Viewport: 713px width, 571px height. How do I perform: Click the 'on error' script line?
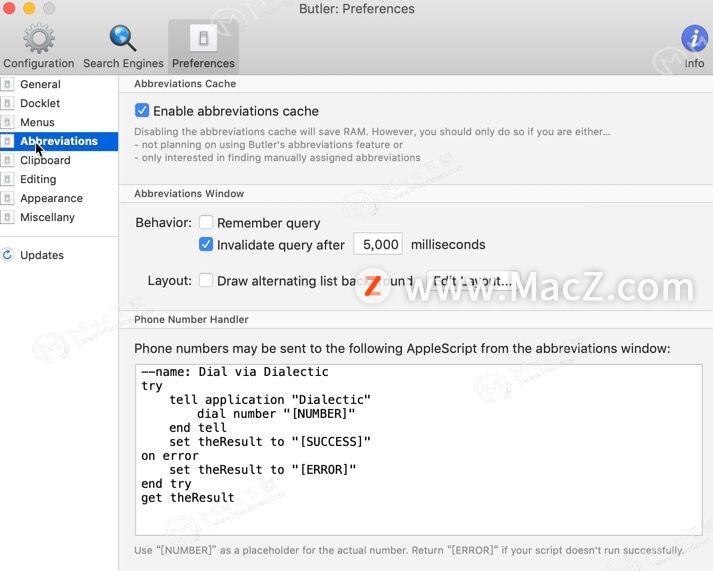point(170,456)
